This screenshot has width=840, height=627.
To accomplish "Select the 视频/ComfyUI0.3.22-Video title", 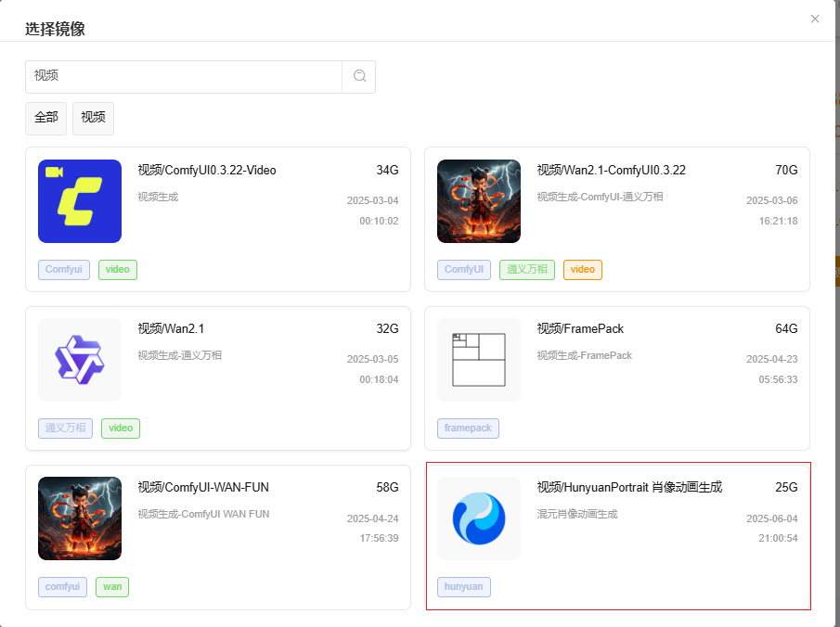I will pyautogui.click(x=207, y=171).
